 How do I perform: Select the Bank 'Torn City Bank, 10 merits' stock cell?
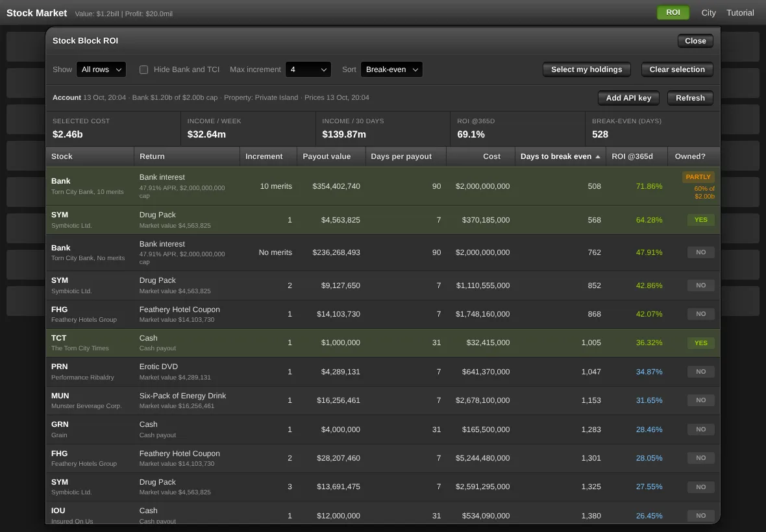[90, 186]
